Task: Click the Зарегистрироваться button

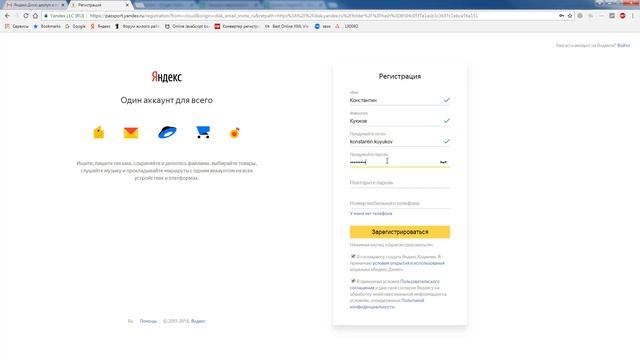Action: [400, 232]
